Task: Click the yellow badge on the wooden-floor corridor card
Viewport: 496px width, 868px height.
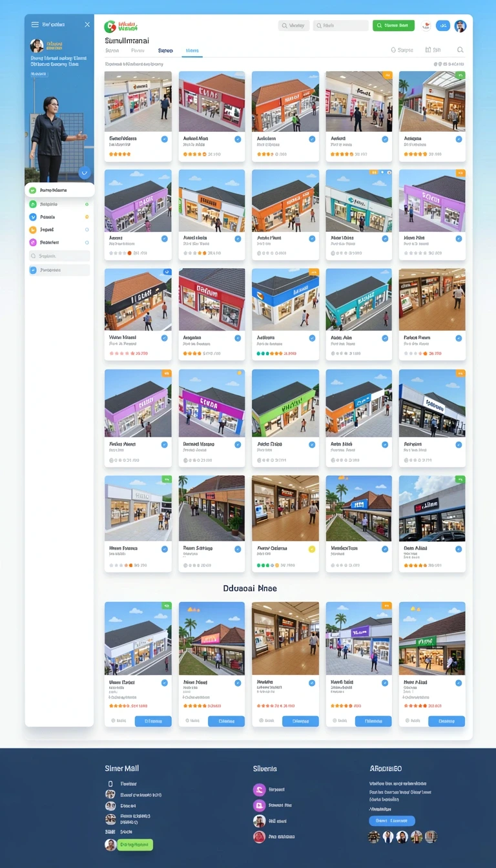Action: [x=311, y=549]
